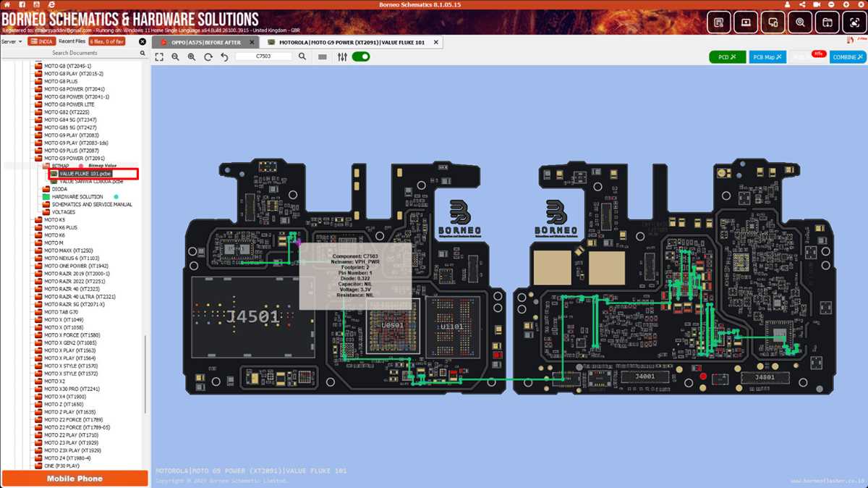
Task: Click the '6 files, 0 of fav' button
Action: tap(107, 41)
